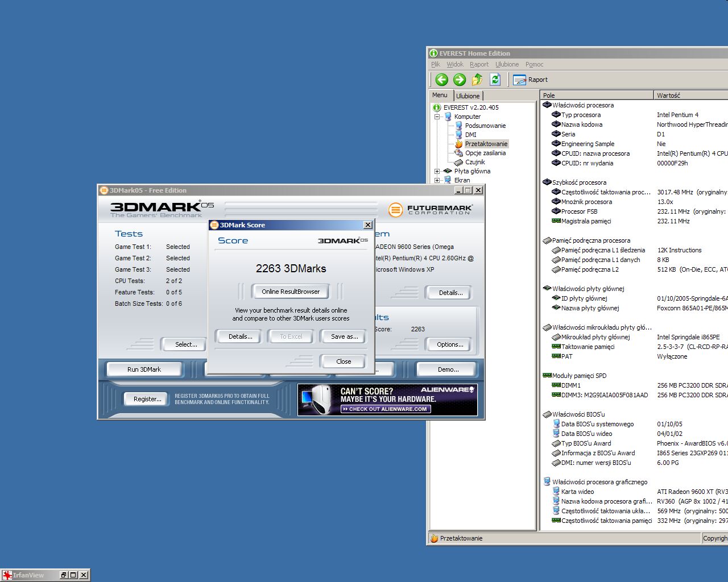Open the Ulubione menu in EVEREST menu bar
Screen dimensions: 728x582
pyautogui.click(x=507, y=64)
